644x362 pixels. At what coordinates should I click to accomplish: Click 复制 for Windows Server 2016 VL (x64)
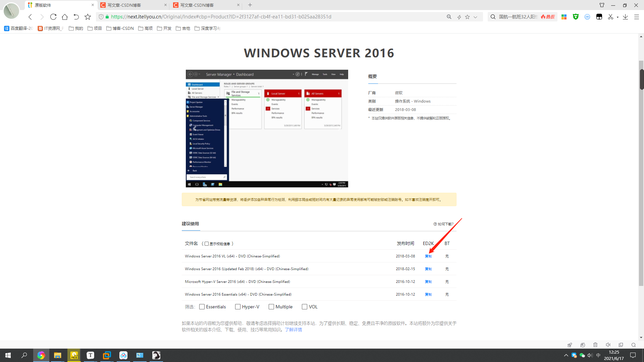click(x=428, y=256)
